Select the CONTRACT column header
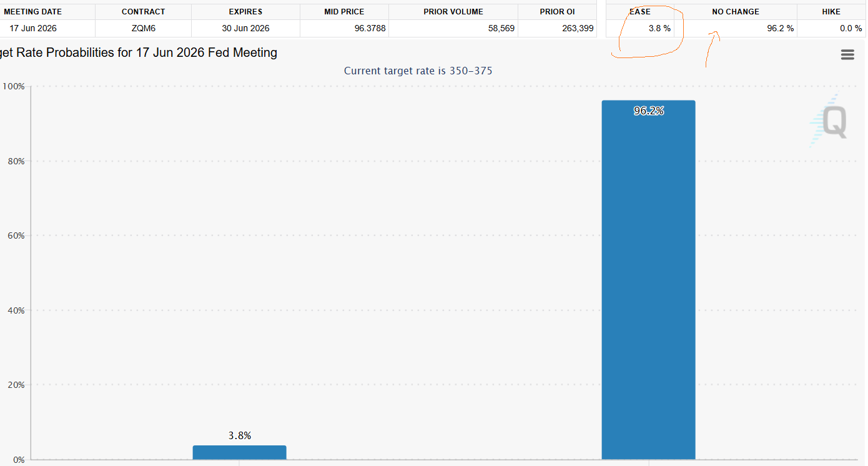Screen dimensions: 868x466 coord(143,12)
